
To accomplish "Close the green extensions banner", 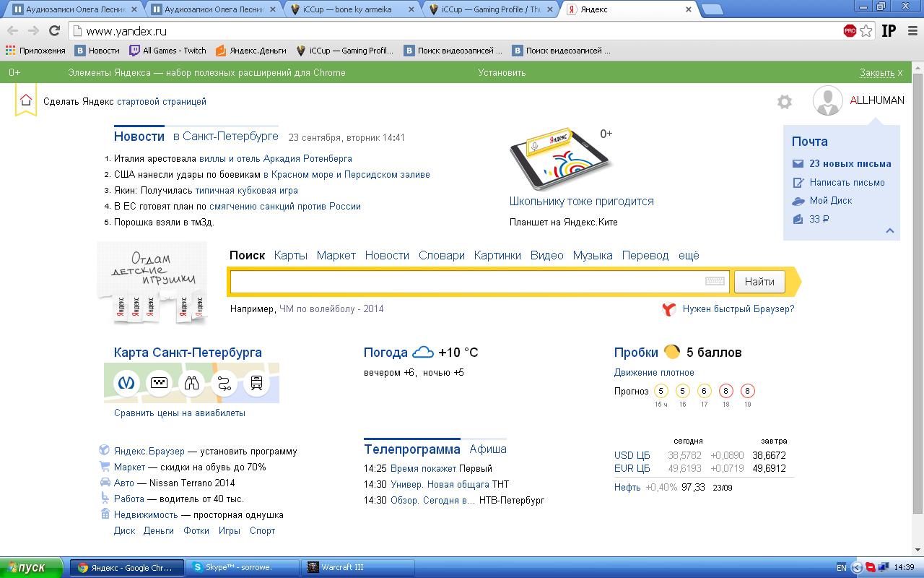I will [881, 72].
